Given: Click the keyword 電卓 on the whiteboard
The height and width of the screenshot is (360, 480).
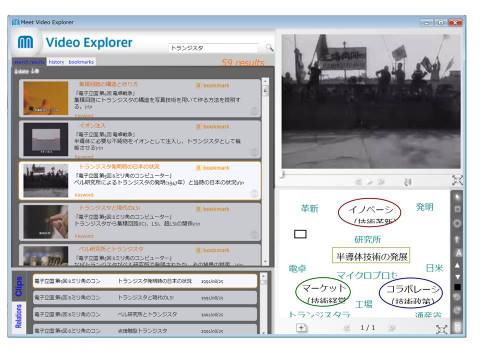Looking at the screenshot, I should tap(297, 269).
